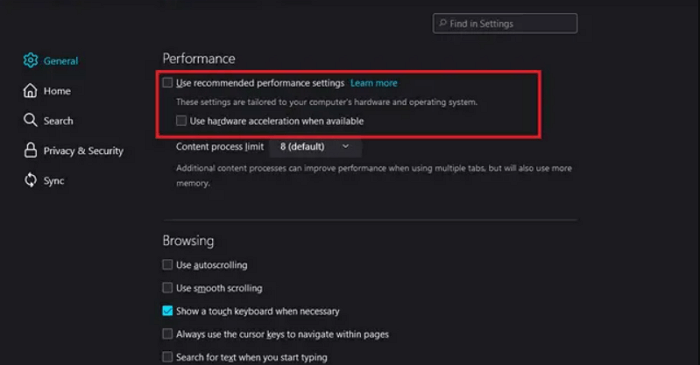Click the Home house icon
The height and width of the screenshot is (365, 700).
click(x=30, y=91)
